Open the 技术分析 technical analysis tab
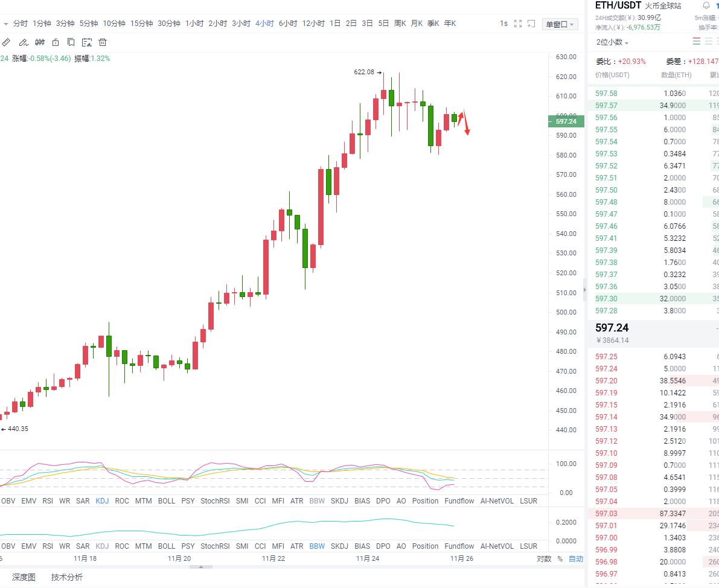 tap(67, 578)
